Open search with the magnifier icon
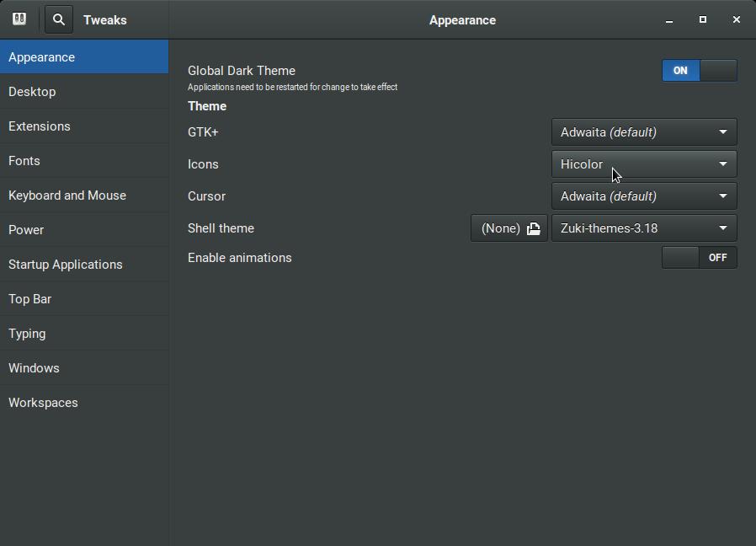 (x=59, y=19)
